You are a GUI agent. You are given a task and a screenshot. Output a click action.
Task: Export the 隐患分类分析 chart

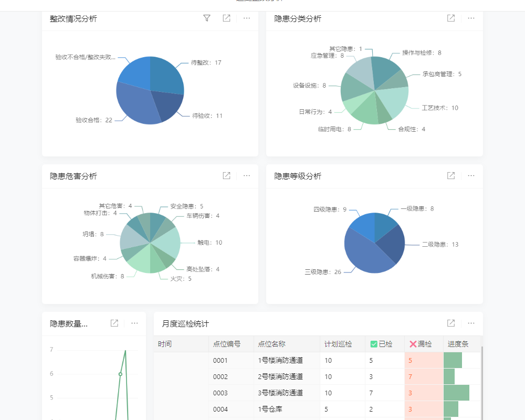[x=450, y=18]
